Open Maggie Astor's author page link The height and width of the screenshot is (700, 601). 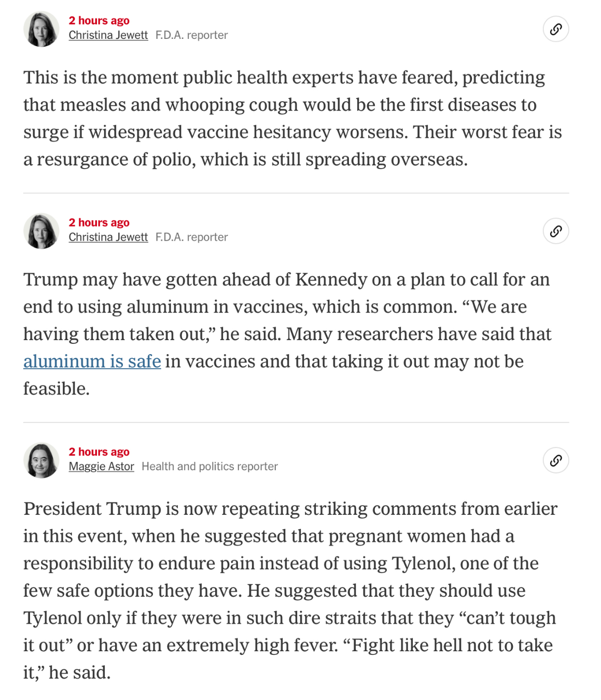102,466
